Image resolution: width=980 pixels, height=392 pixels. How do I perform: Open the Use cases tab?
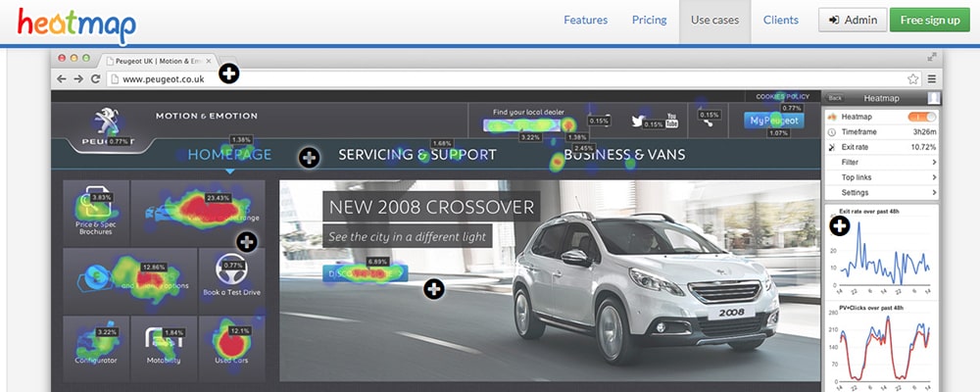(714, 21)
